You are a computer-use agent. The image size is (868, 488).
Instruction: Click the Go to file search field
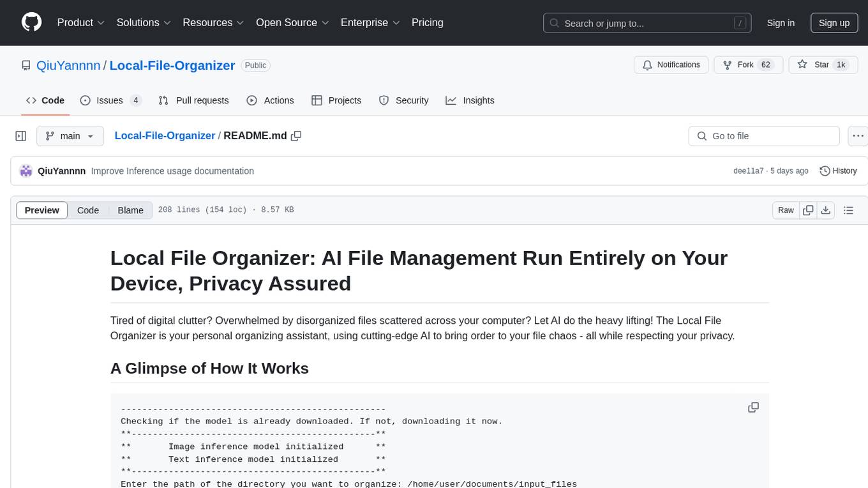764,136
